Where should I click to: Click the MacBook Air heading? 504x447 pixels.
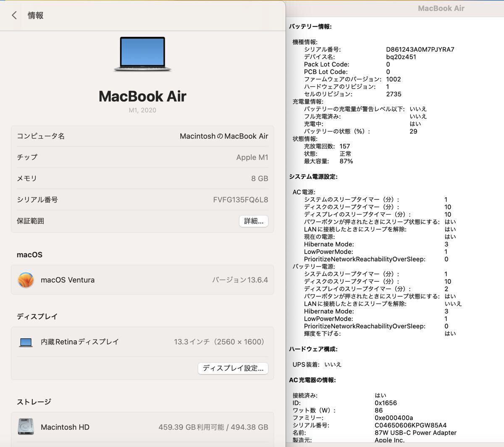[x=142, y=96]
